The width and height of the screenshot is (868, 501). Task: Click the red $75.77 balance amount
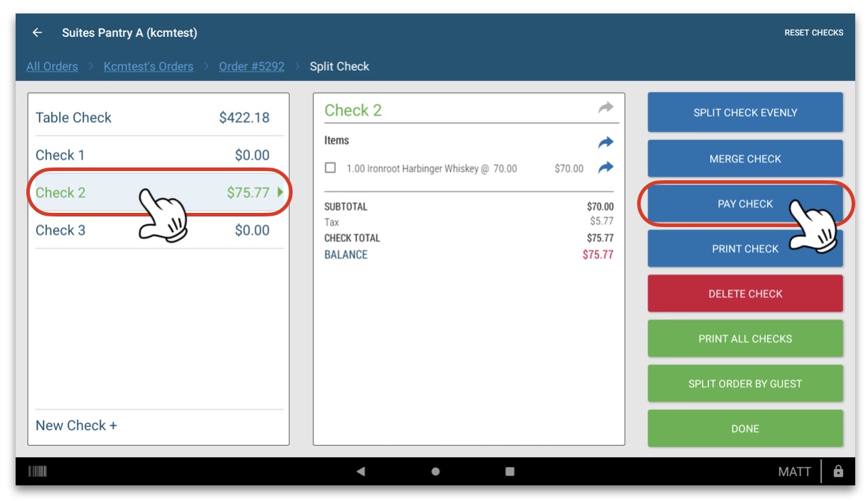[598, 255]
